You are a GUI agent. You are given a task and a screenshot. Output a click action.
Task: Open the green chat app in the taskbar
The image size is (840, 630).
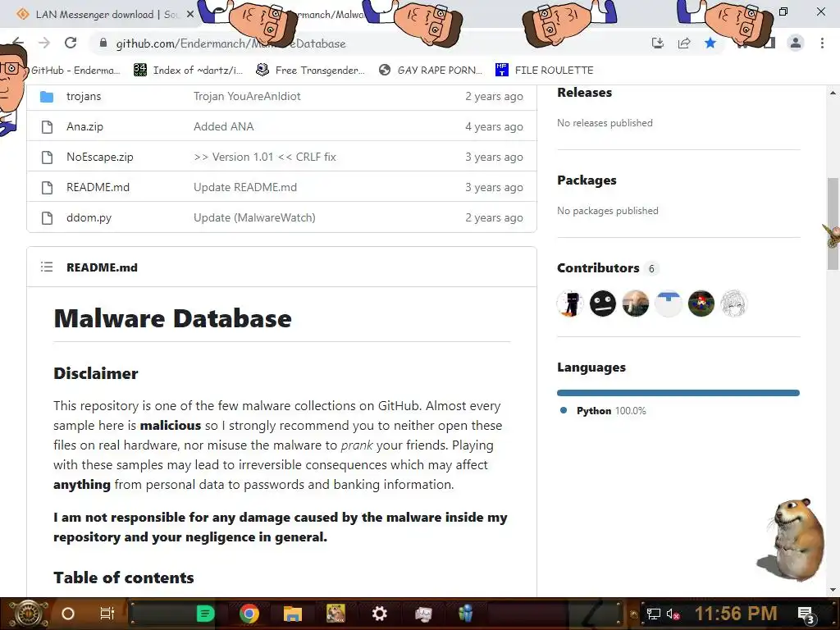pyautogui.click(x=205, y=614)
